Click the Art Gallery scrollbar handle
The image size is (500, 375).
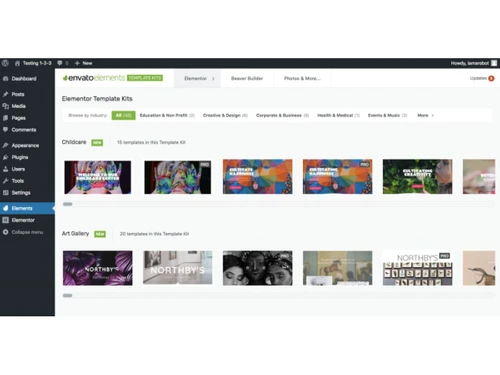click(68, 296)
